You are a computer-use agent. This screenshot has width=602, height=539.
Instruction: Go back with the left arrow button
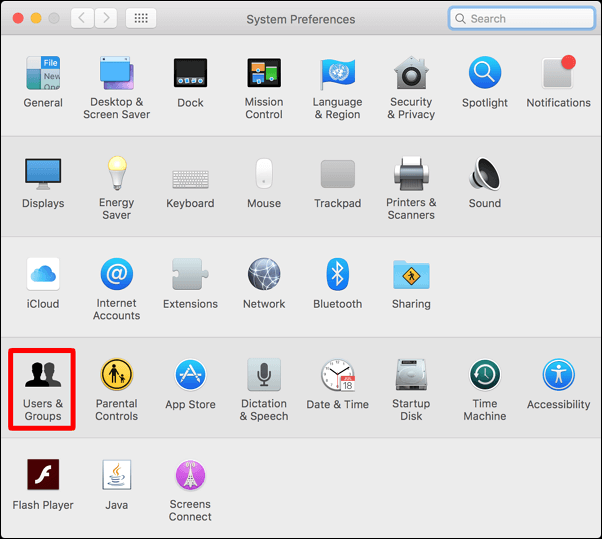[81, 18]
